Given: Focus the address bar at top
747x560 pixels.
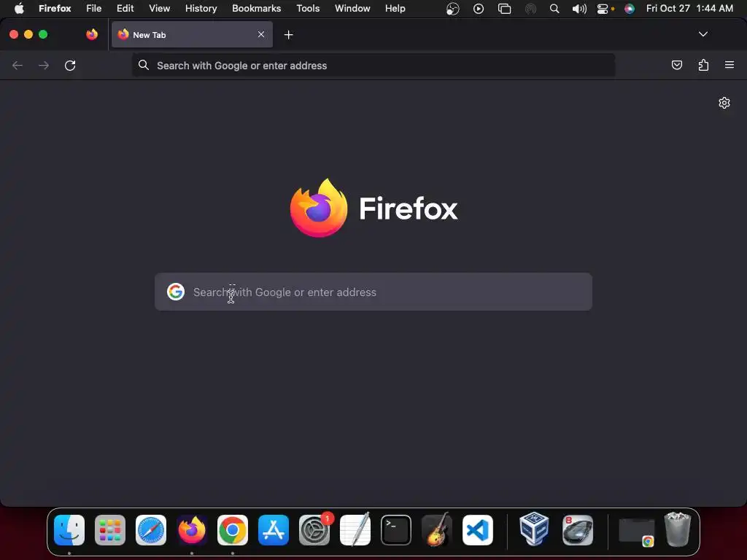Looking at the screenshot, I should [373, 65].
